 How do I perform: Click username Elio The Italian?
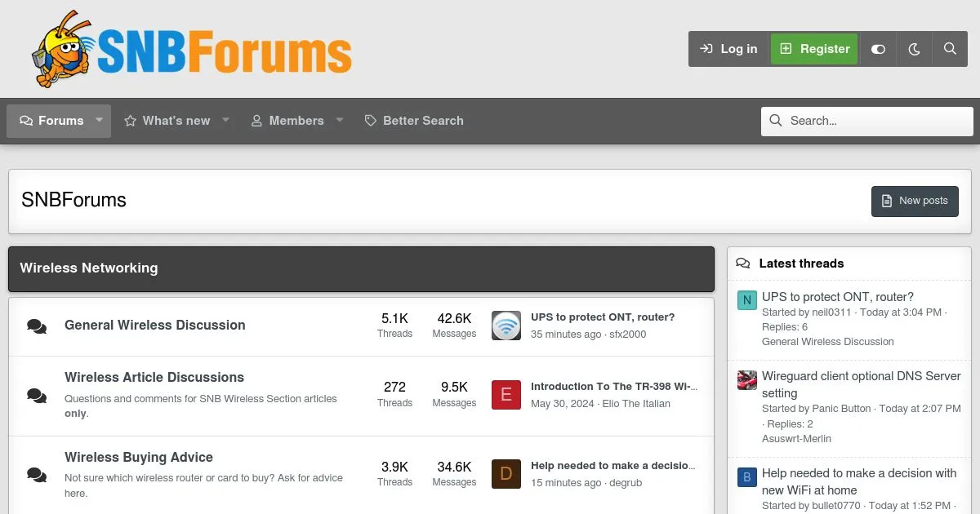click(636, 403)
